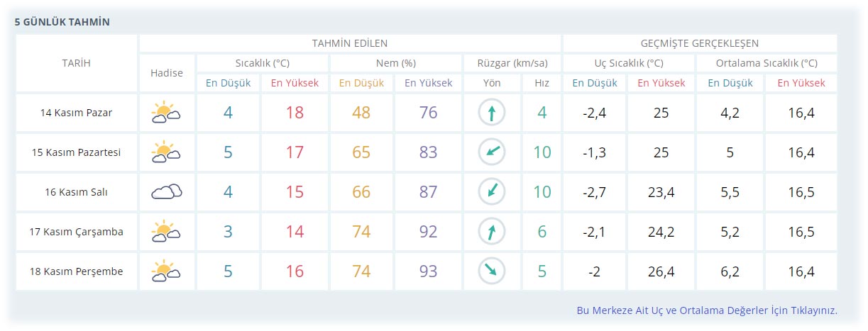Click the 18 Kasım Perşembe weather icon
Screen dimensions: 868x331
click(x=166, y=271)
